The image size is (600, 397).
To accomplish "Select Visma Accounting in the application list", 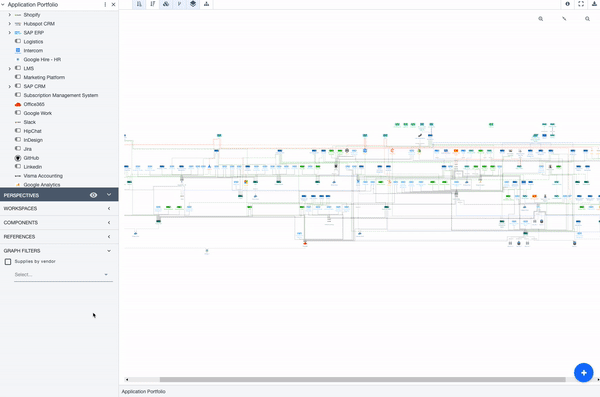I will point(43,176).
